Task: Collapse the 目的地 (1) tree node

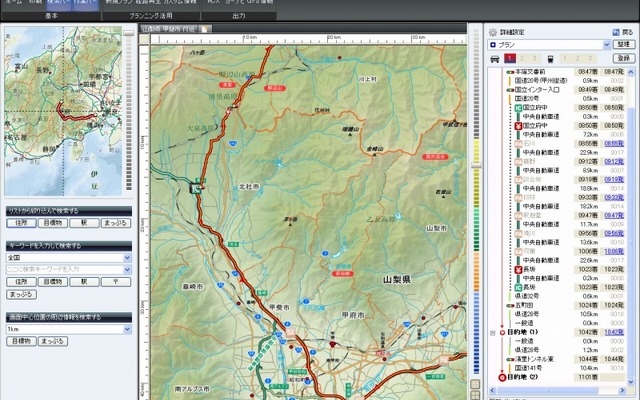Action: 493,333
